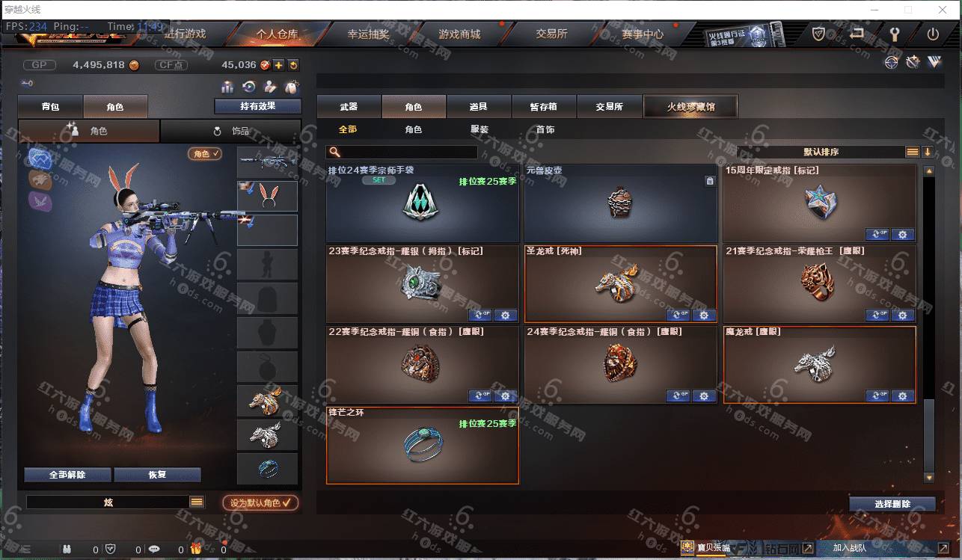The image size is (962, 560).
Task: Select the 锋芒之环 ring item card
Action: (x=423, y=445)
